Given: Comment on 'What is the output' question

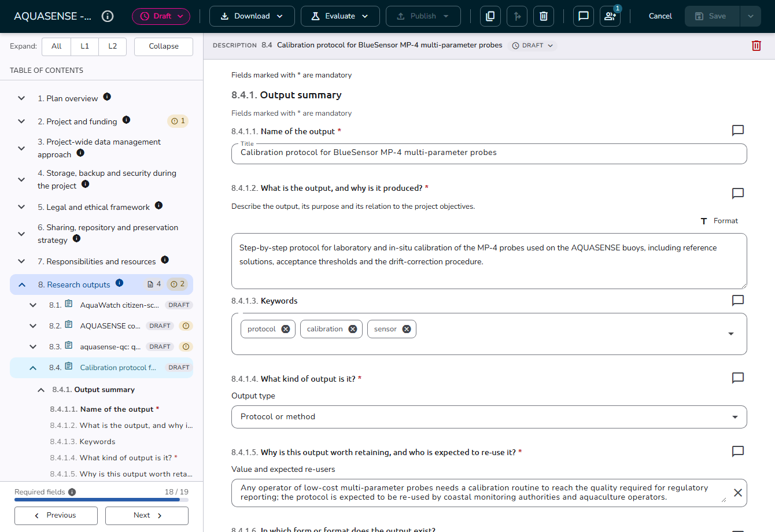Looking at the screenshot, I should pyautogui.click(x=738, y=193).
